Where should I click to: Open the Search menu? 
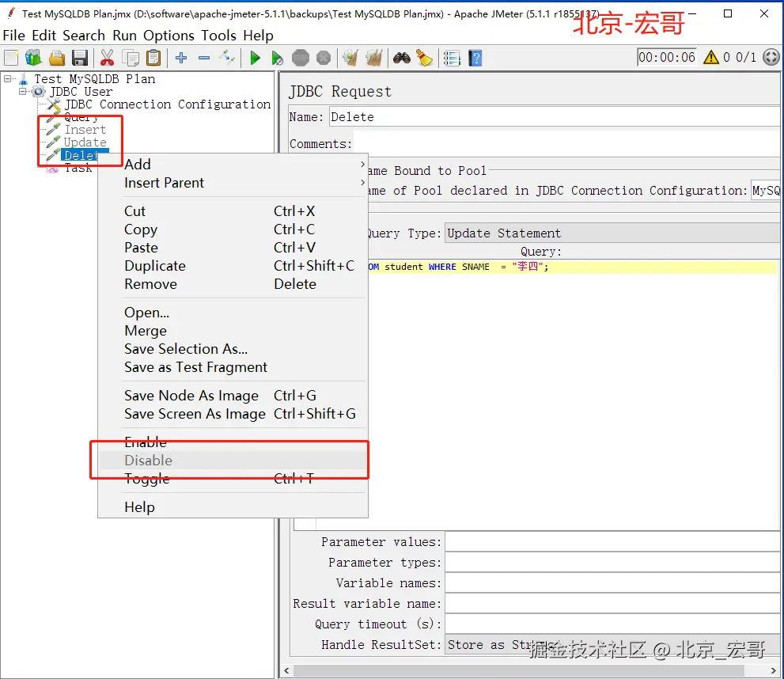coord(84,36)
